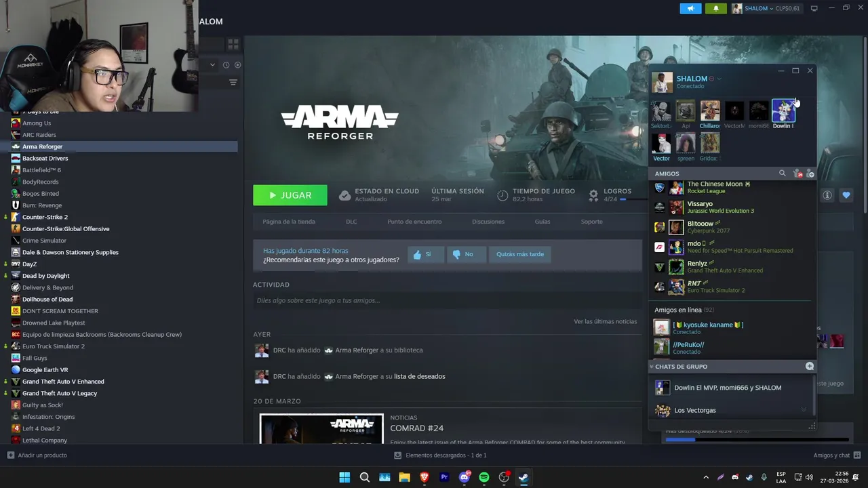This screenshot has width=868, height=488.
Task: Select friend Vissaryo playing Jurassic World Evolution 3
Action: [732, 207]
